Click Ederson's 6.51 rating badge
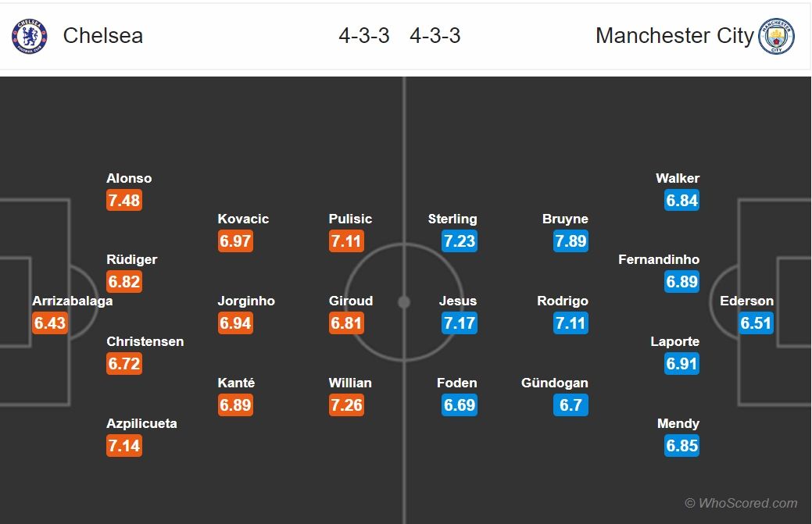Viewport: 812px width, 524px height. coord(756,323)
